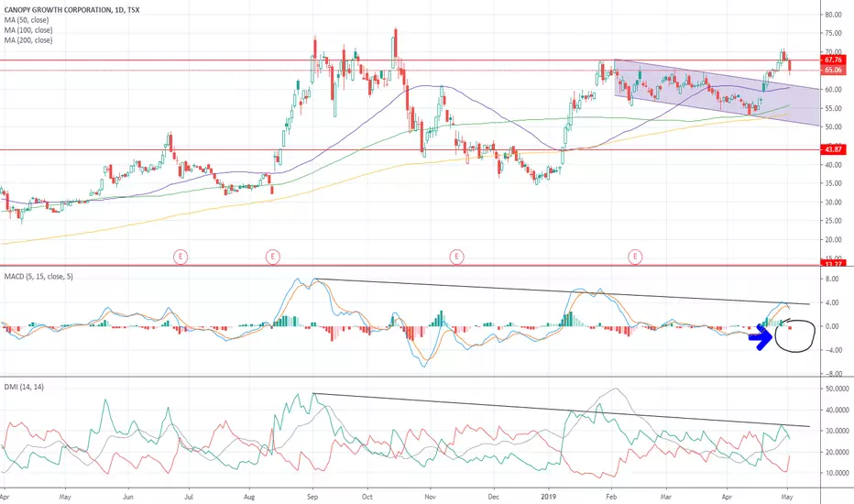Select the purple descending channel drawing
Screen dimensions: 854x504
717,93
